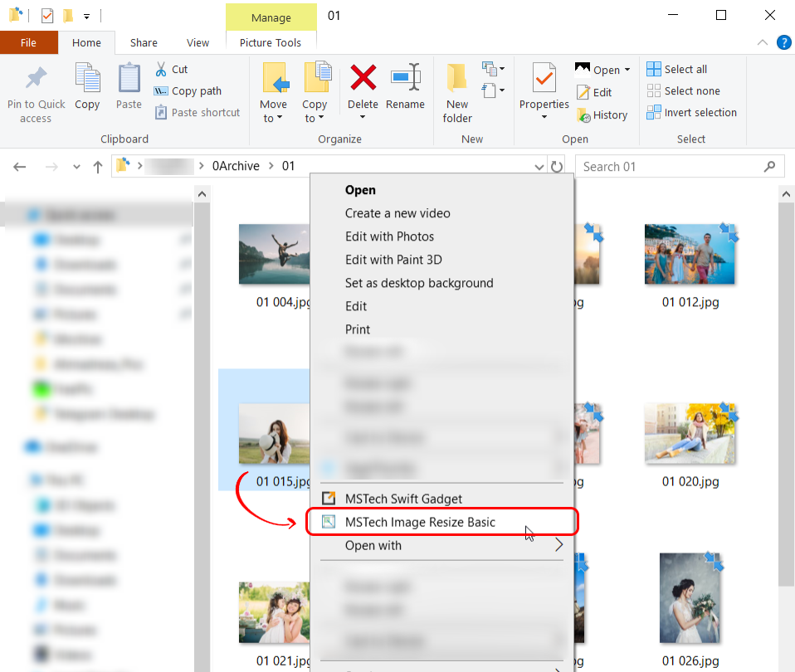Click the Cut scissors icon
The width and height of the screenshot is (795, 672).
[x=162, y=70]
